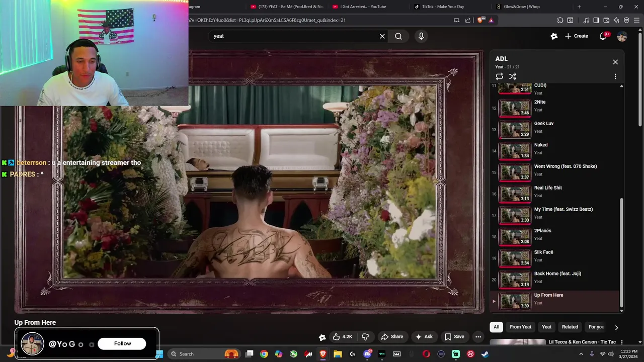Select the Yeat filter chip

(546, 327)
